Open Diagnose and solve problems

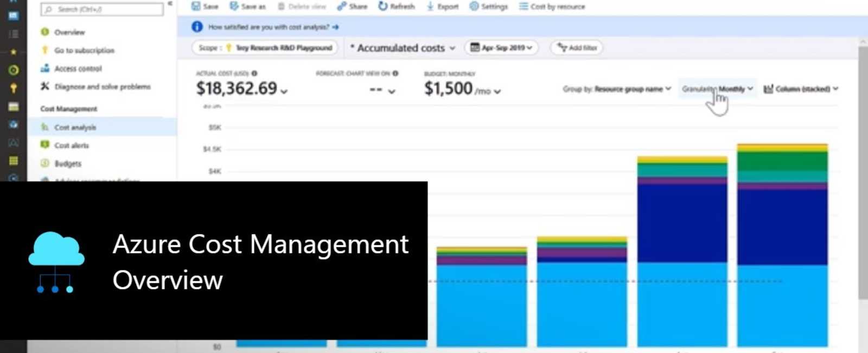[103, 87]
